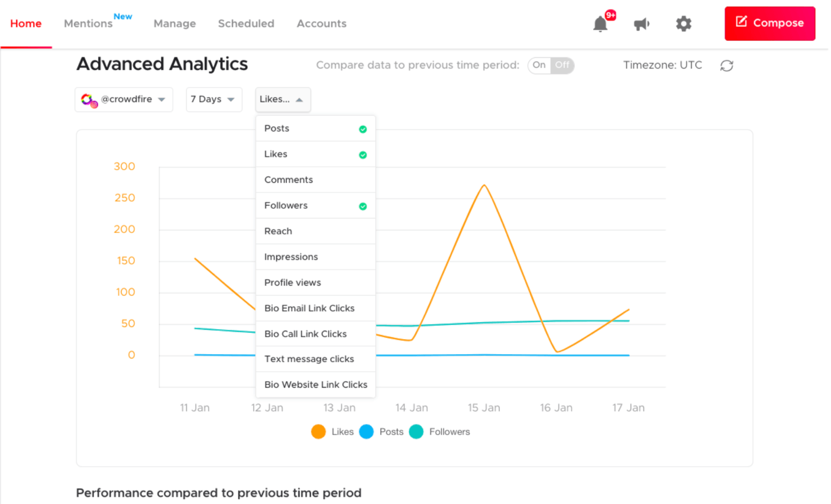Click the megaphone announcements icon
This screenshot has height=504, width=831.
pos(642,24)
